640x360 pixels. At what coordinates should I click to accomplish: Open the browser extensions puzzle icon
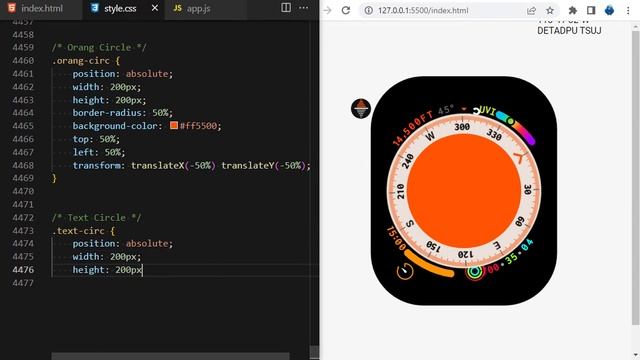click(573, 10)
